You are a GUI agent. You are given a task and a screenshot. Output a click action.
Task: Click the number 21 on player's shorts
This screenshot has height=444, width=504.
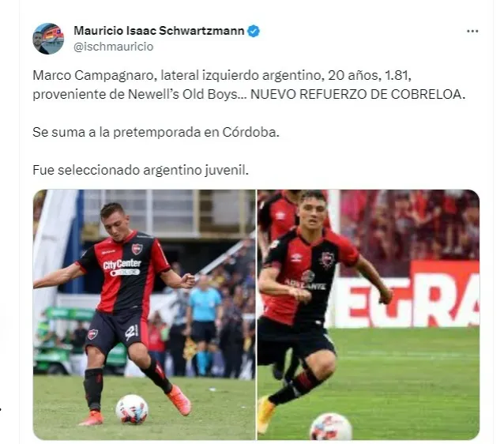tap(131, 332)
